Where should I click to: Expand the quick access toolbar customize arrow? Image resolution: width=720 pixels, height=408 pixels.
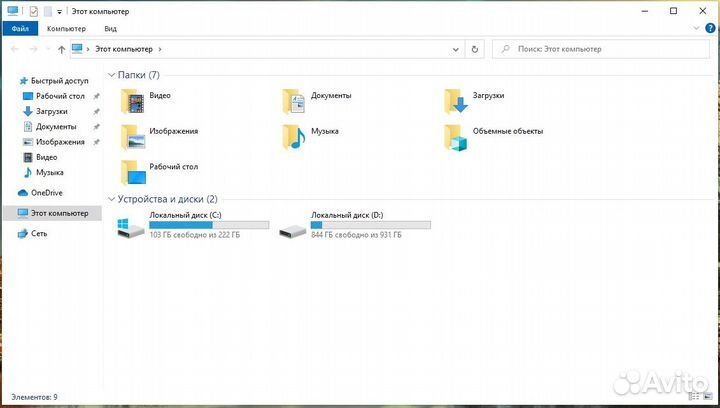[59, 11]
